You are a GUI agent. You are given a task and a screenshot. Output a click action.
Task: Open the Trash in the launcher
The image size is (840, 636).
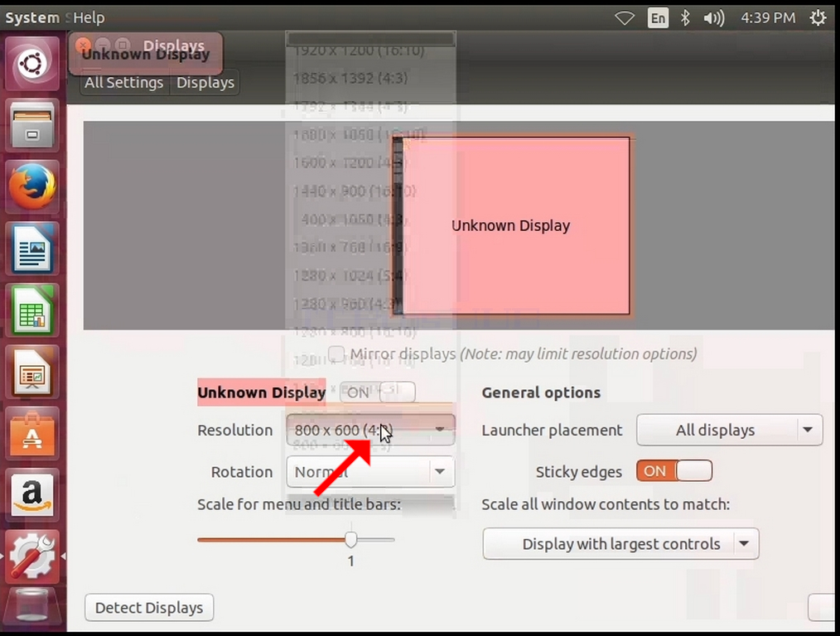(x=32, y=608)
